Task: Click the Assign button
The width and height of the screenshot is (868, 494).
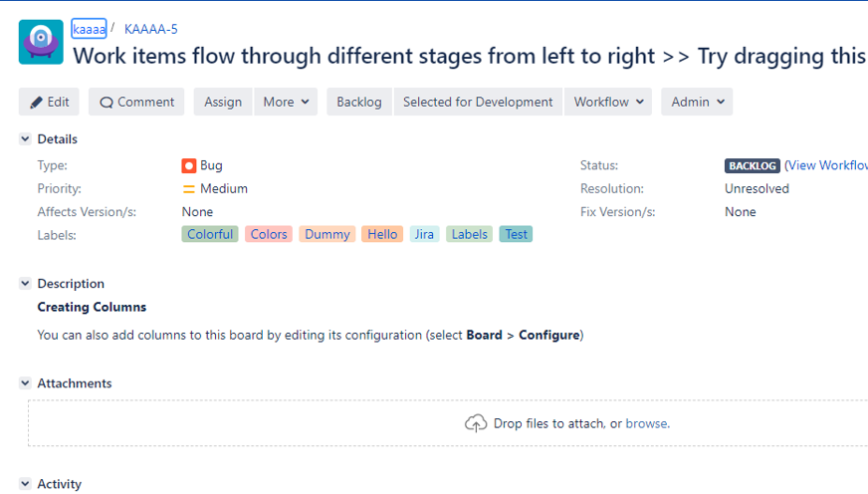Action: click(x=223, y=102)
